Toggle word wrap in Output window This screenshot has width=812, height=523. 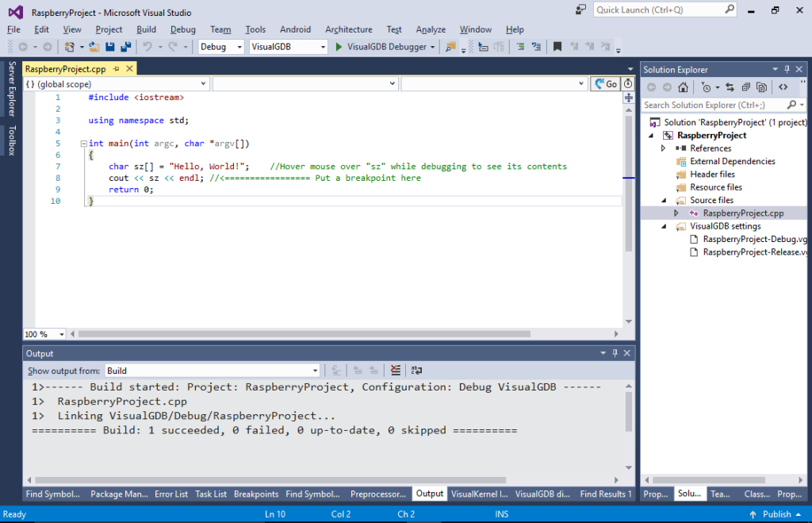point(416,370)
